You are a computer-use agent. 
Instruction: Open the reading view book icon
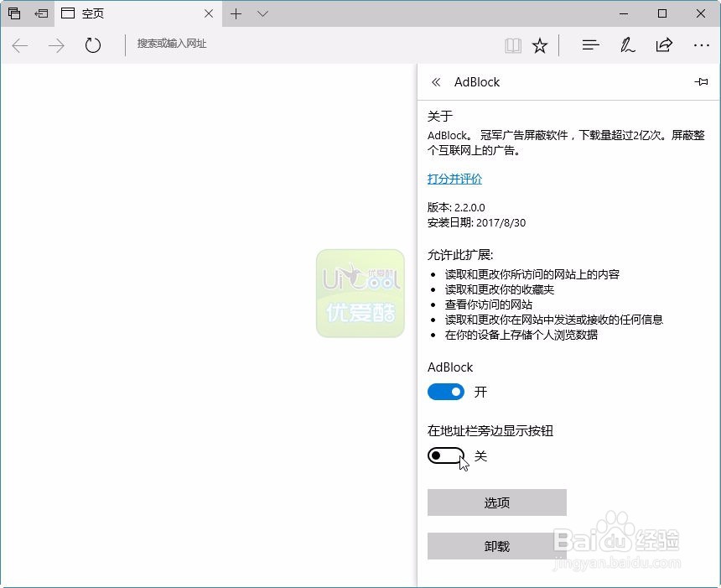click(513, 45)
